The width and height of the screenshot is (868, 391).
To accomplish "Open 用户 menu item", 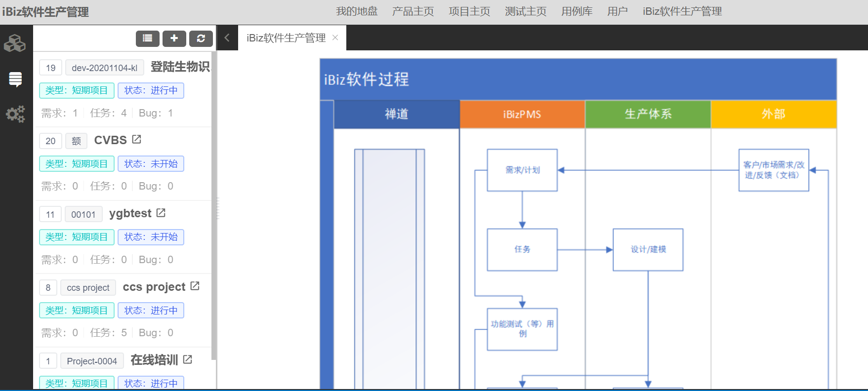I will pyautogui.click(x=618, y=11).
